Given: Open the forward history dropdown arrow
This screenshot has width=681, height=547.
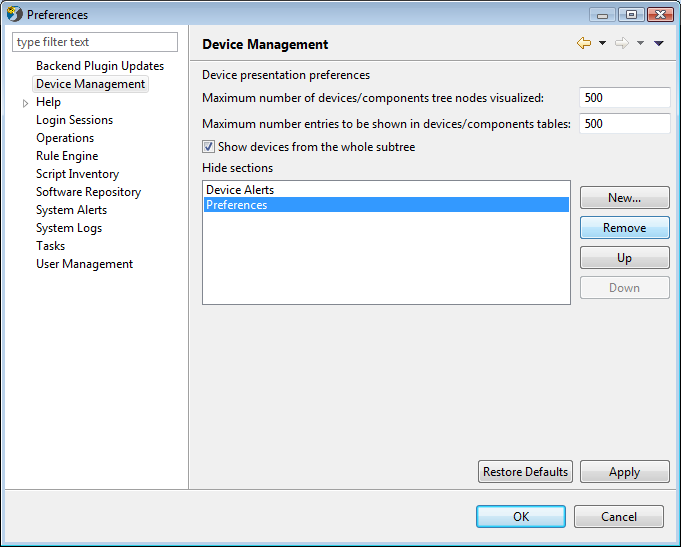Looking at the screenshot, I should 640,43.
